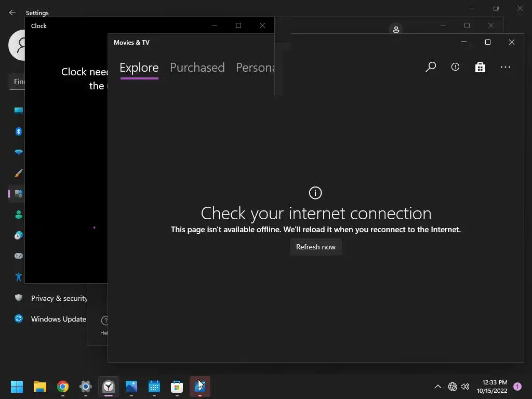
Task: Open the downloads alert icon in Movies & TV
Action: 455,67
